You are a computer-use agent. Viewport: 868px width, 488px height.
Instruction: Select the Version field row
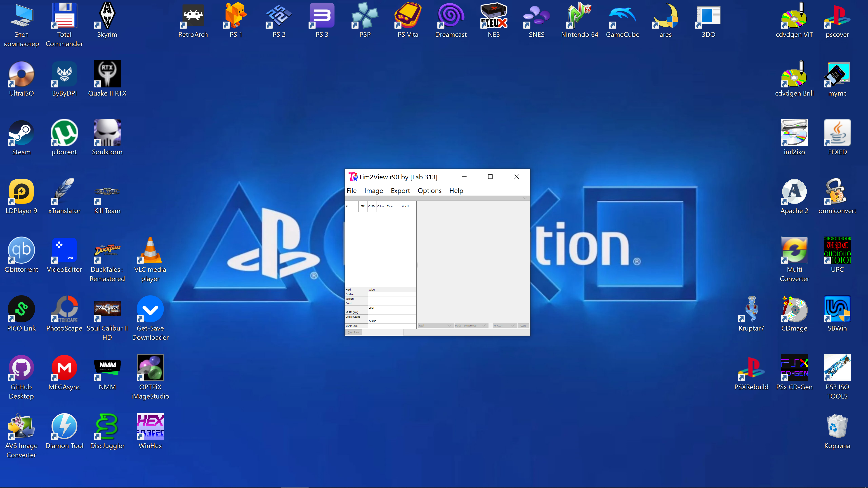pyautogui.click(x=381, y=299)
